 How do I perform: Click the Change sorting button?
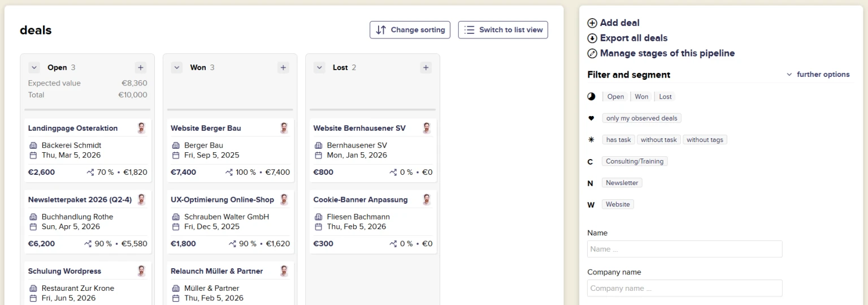[410, 30]
